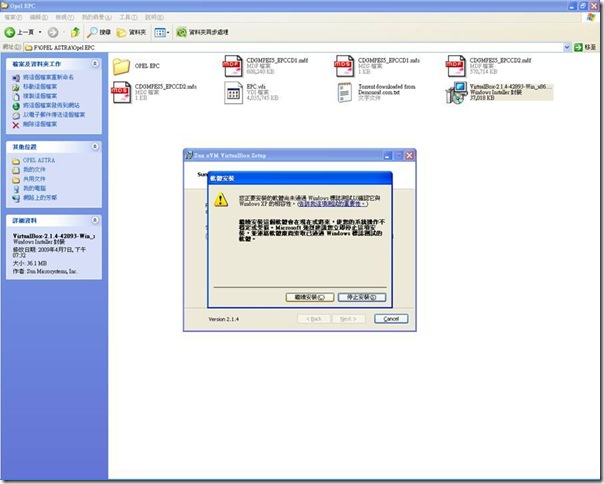The height and width of the screenshot is (484, 604).
Task: Click the Go (移至) button beside address bar
Action: 585,47
